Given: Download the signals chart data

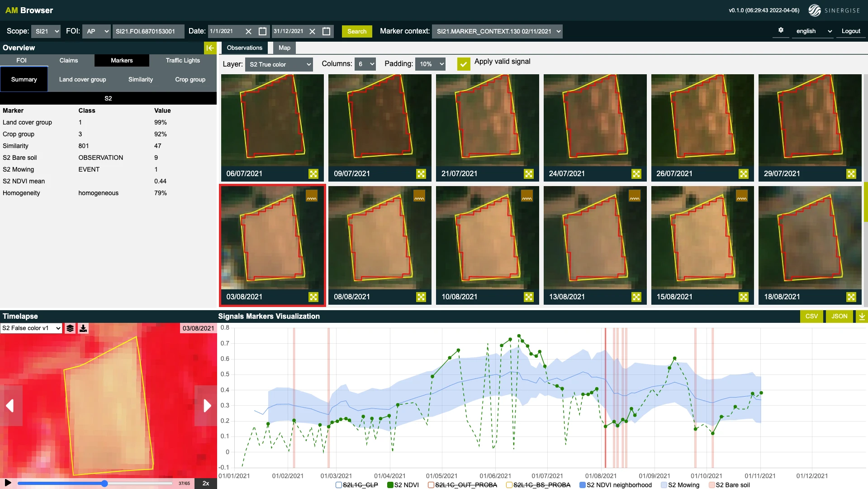Looking at the screenshot, I should [862, 316].
